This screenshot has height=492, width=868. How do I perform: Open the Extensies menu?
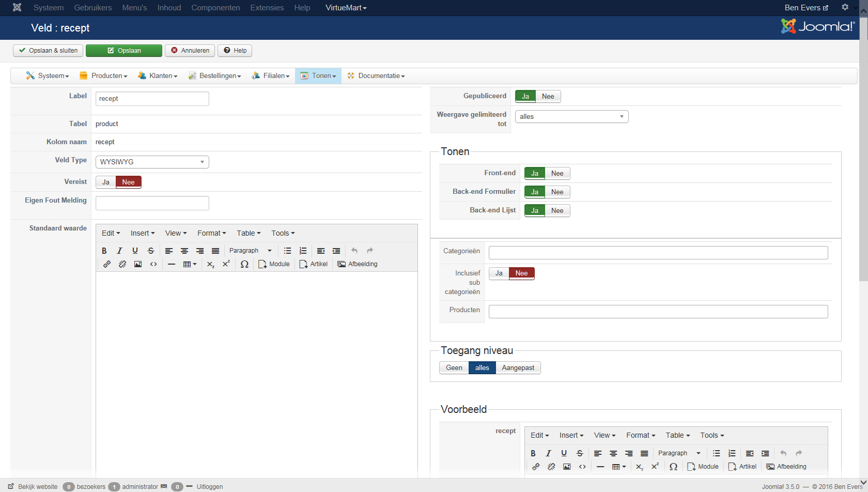tap(267, 8)
